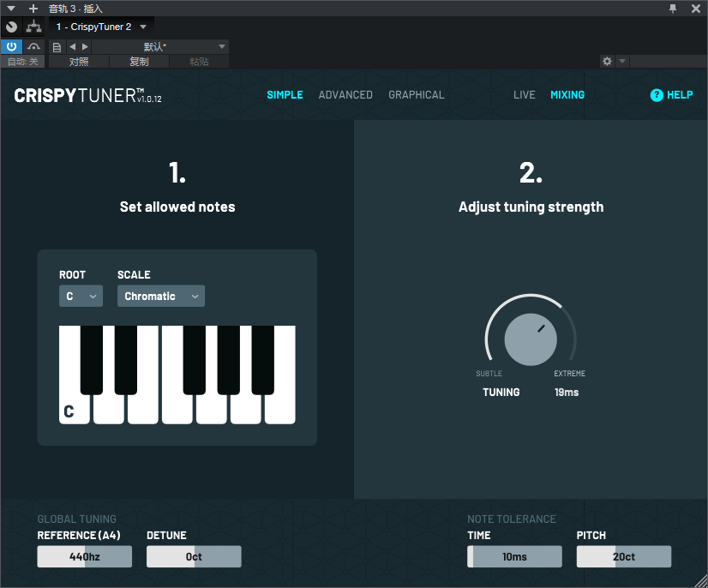Pin the plugin window
This screenshot has width=708, height=588.
click(x=673, y=8)
